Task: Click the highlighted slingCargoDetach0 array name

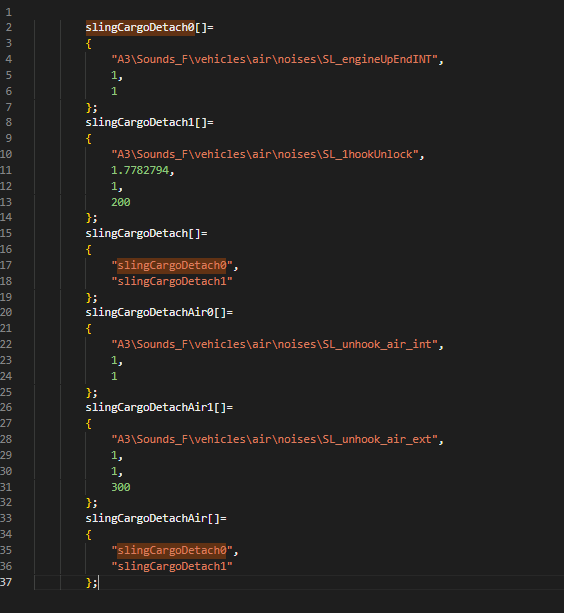Action: pyautogui.click(x=140, y=28)
